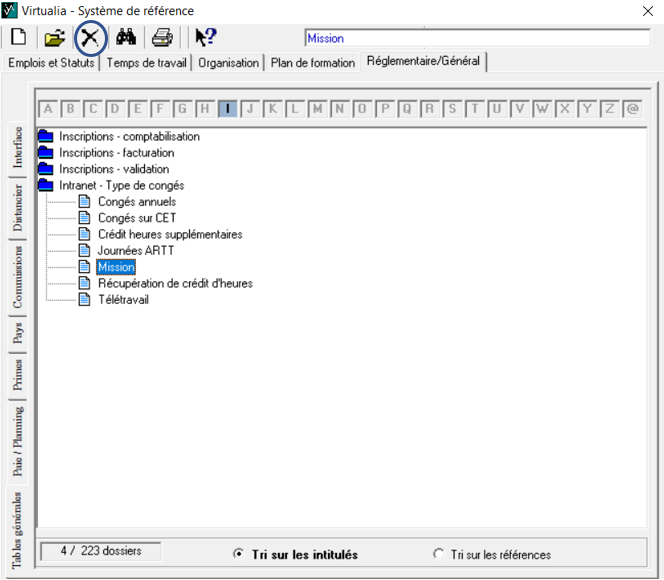Open the Plan de formation tab
This screenshot has height=580, width=664.
pos(312,62)
